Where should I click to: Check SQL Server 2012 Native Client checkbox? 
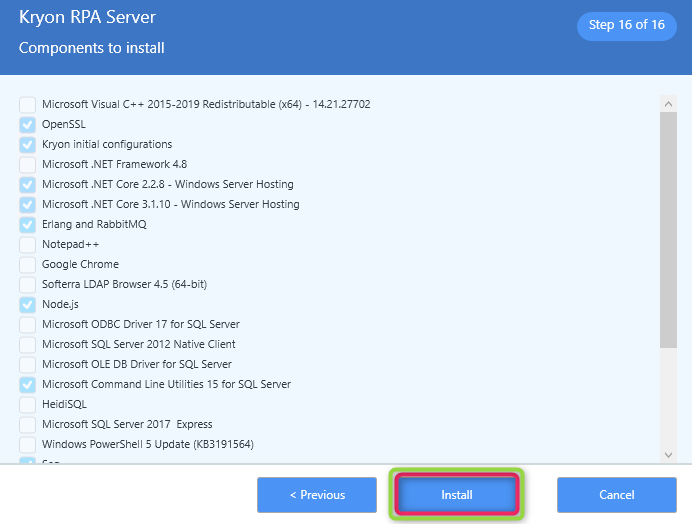pos(27,345)
